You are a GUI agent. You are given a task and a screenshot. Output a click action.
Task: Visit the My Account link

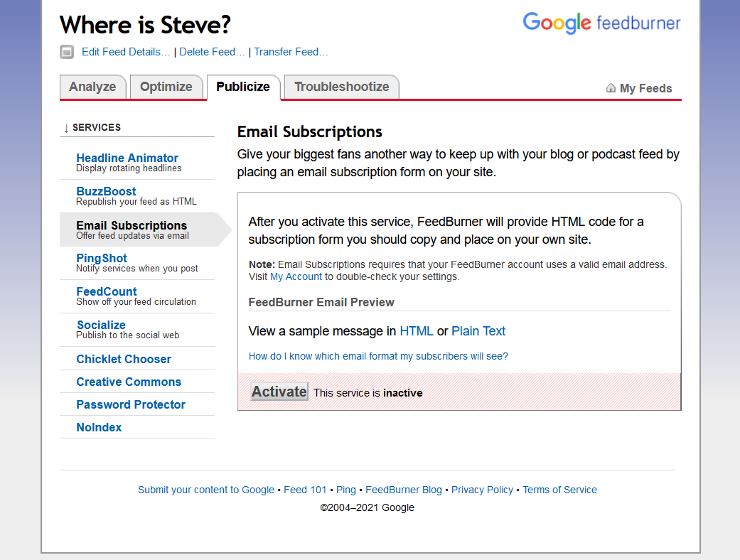pos(296,276)
